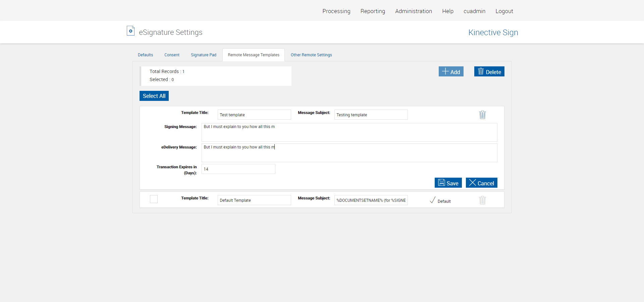Open Other Remote Settings tab
644x302 pixels.
pos(311,55)
